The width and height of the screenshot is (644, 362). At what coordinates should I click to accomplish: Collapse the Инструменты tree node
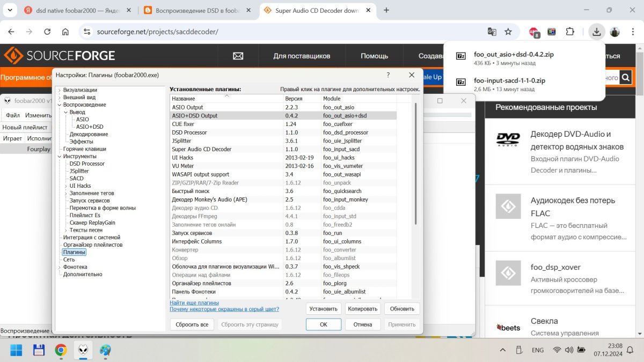pos(60,156)
